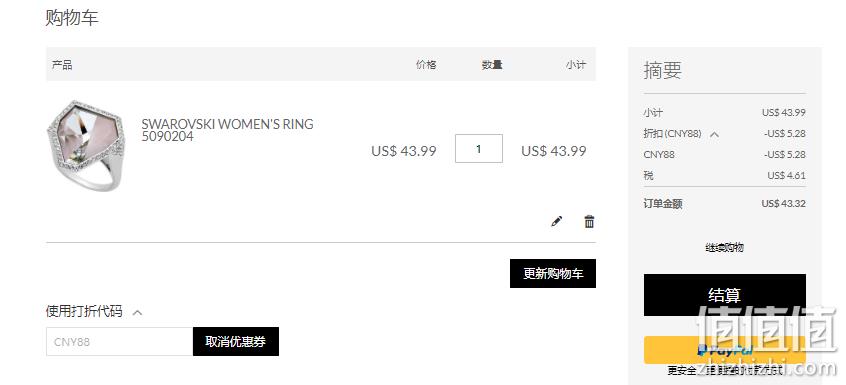Viewport: 846px width, 385px height.
Task: Delete the ring using the trash icon
Action: (589, 221)
